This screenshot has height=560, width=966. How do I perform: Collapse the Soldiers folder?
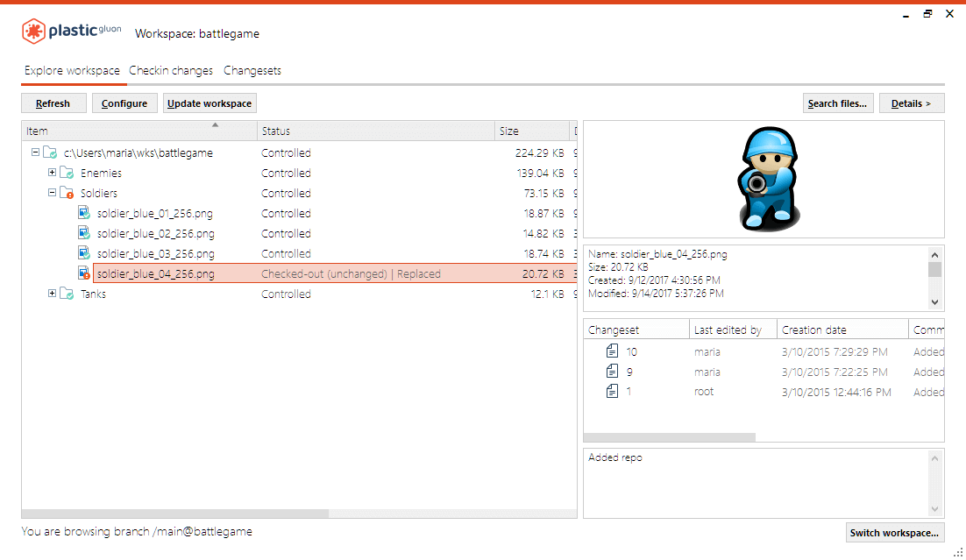53,193
